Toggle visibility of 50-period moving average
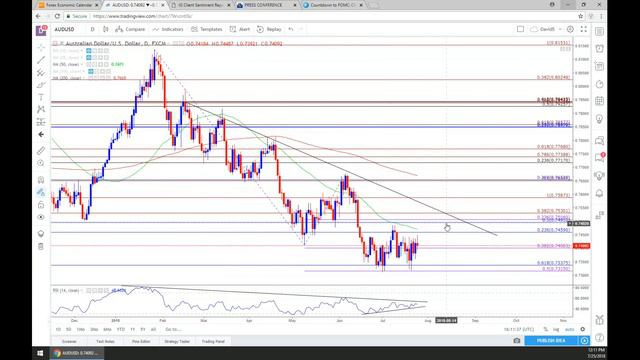The height and width of the screenshot is (360, 640). tap(89, 64)
